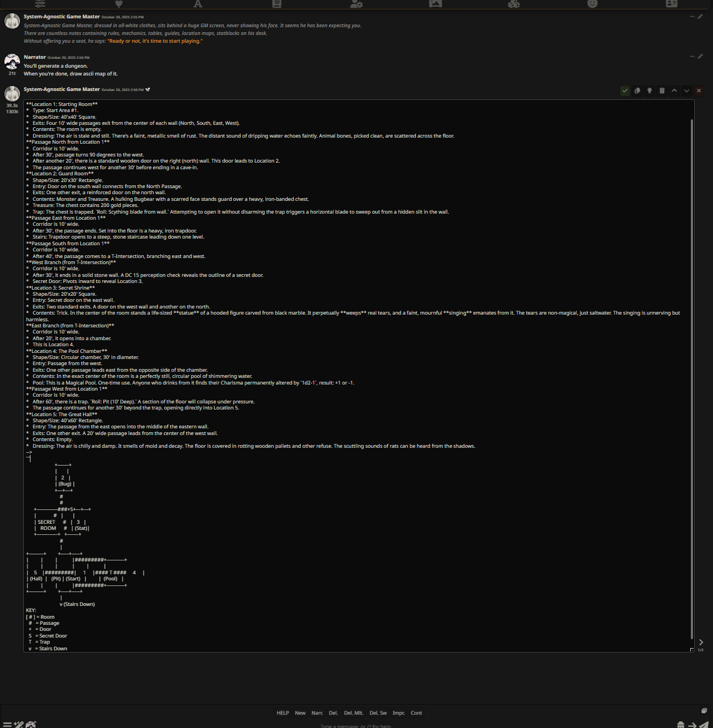This screenshot has width=713, height=728.
Task: Click the "**Passage South from Location 1**" line
Action: [x=68, y=244]
